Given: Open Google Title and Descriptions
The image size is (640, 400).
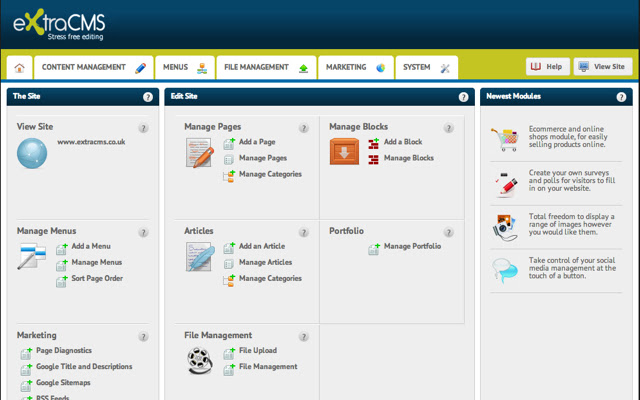Looking at the screenshot, I should pyautogui.click(x=84, y=367).
